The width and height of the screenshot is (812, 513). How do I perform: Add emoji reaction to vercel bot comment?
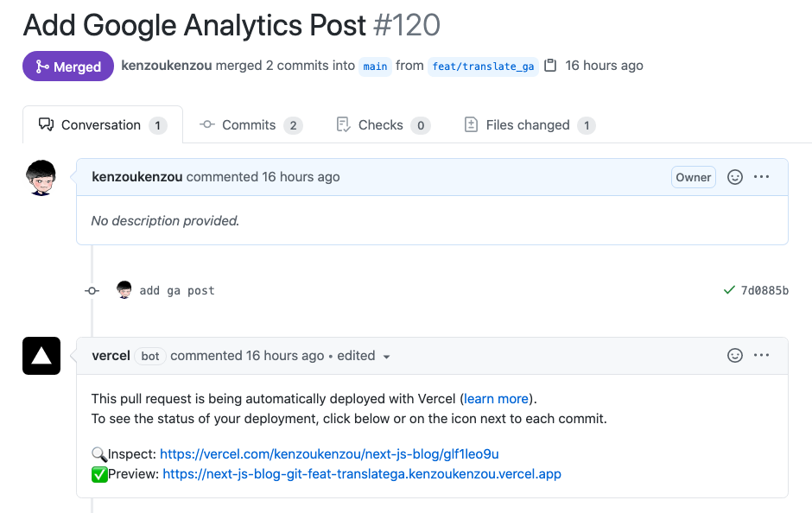[735, 356]
